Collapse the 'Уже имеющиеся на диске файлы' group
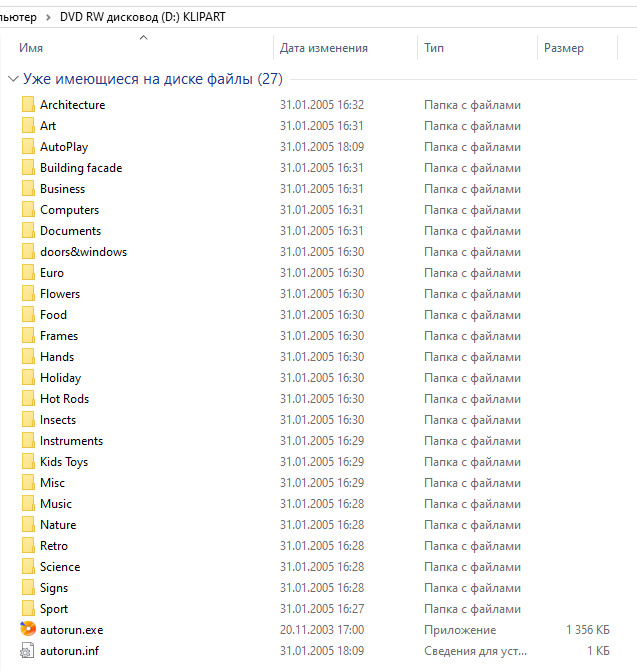This screenshot has width=637, height=671. [x=13, y=79]
